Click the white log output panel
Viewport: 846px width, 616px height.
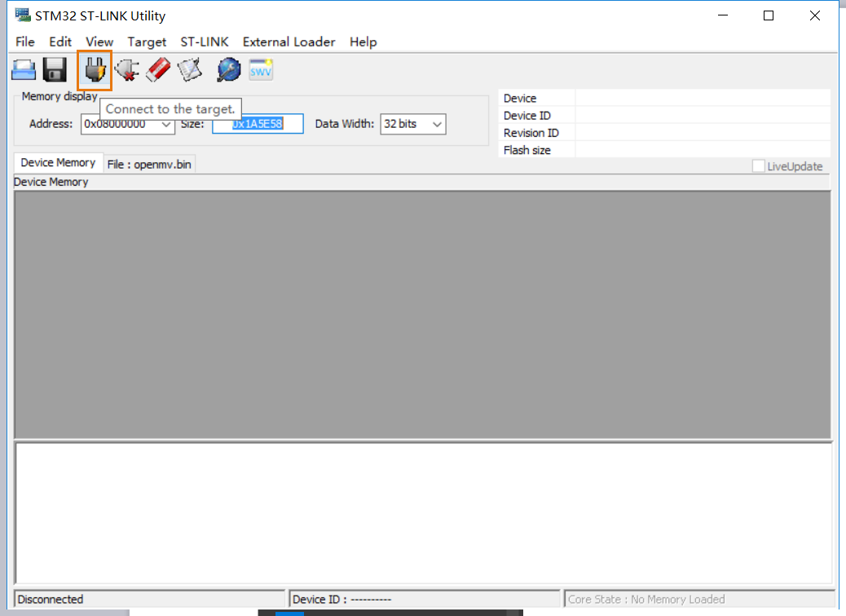point(424,513)
